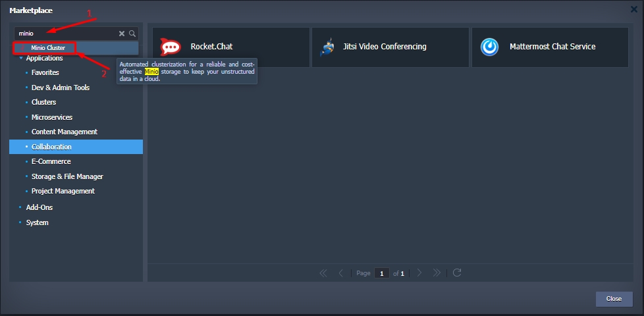
Task: Open the Favorites category
Action: pos(45,72)
